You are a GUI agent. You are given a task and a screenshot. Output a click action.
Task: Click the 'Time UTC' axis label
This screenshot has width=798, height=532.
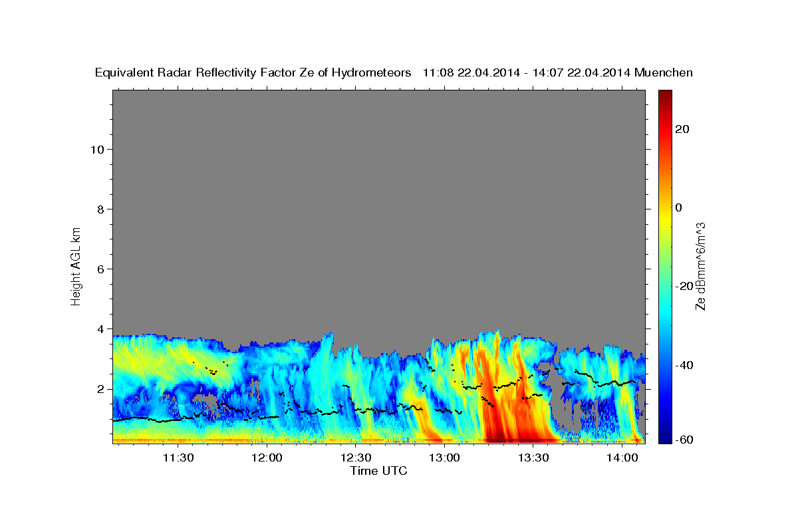click(378, 471)
